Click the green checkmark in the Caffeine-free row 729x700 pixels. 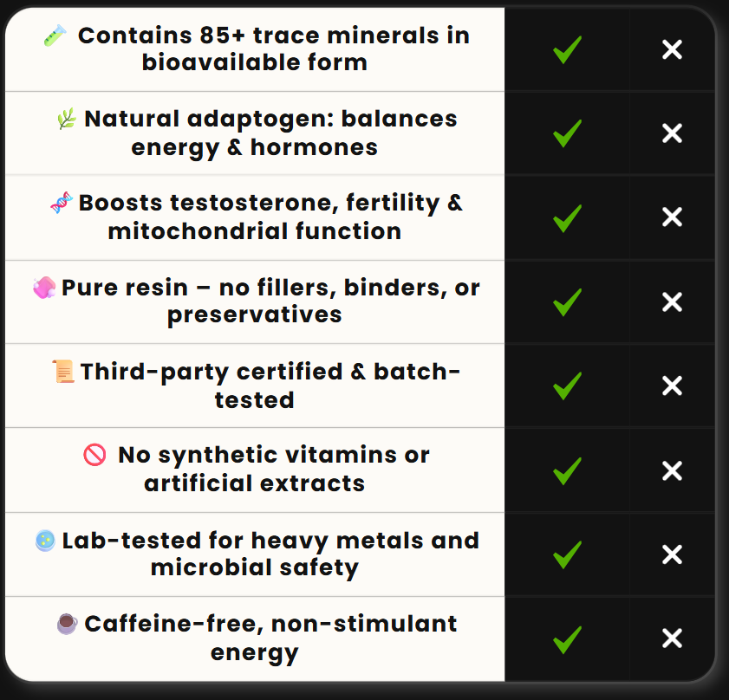567,639
